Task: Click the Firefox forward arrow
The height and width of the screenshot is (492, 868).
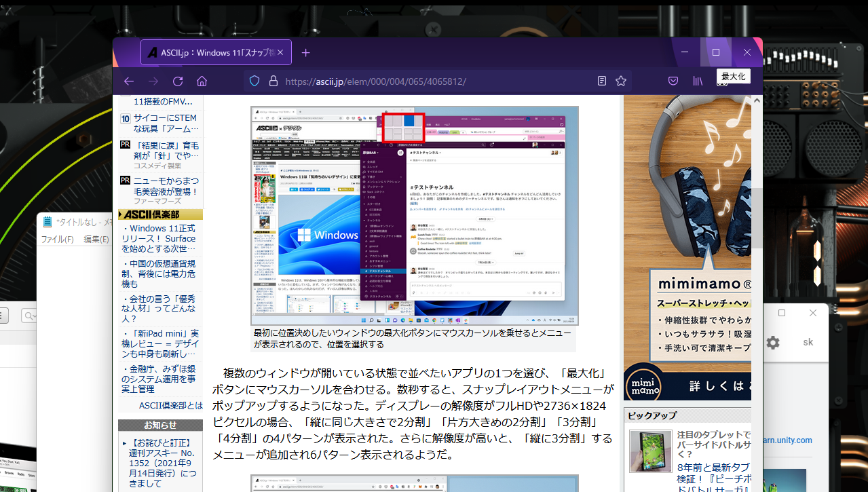Action: pos(153,81)
